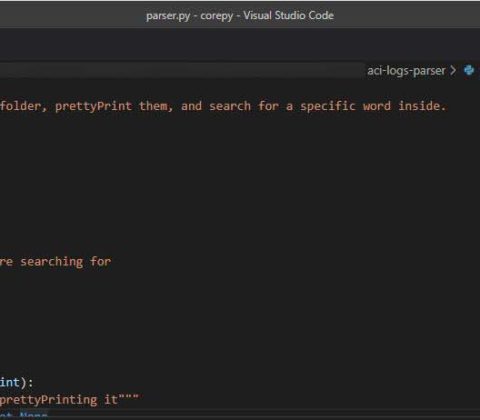Image resolution: width=480 pixels, height=420 pixels.
Task: Click the word 'folder,' in the docstring
Action: tap(24, 106)
